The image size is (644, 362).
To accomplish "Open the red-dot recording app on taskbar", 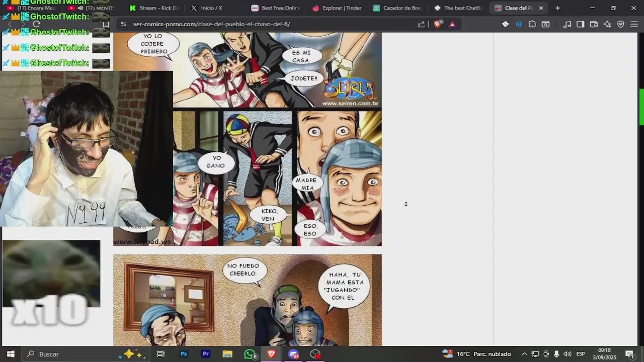I will tap(315, 354).
